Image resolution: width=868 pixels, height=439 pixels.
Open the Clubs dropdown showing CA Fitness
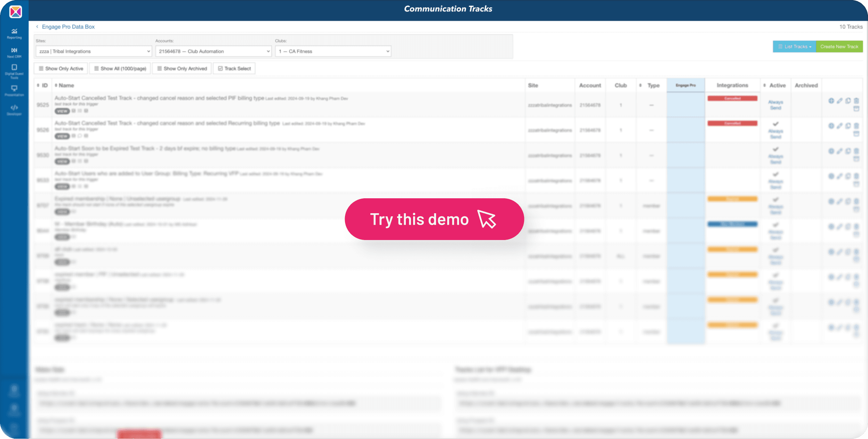(333, 51)
